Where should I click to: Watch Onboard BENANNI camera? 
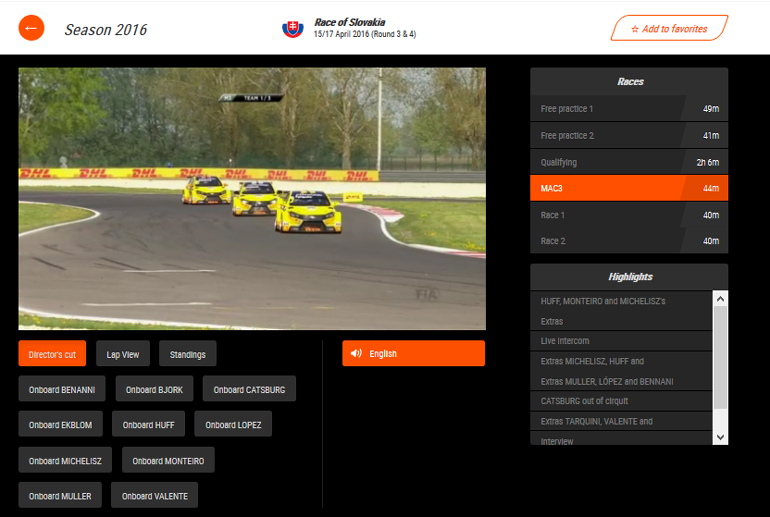(x=61, y=390)
